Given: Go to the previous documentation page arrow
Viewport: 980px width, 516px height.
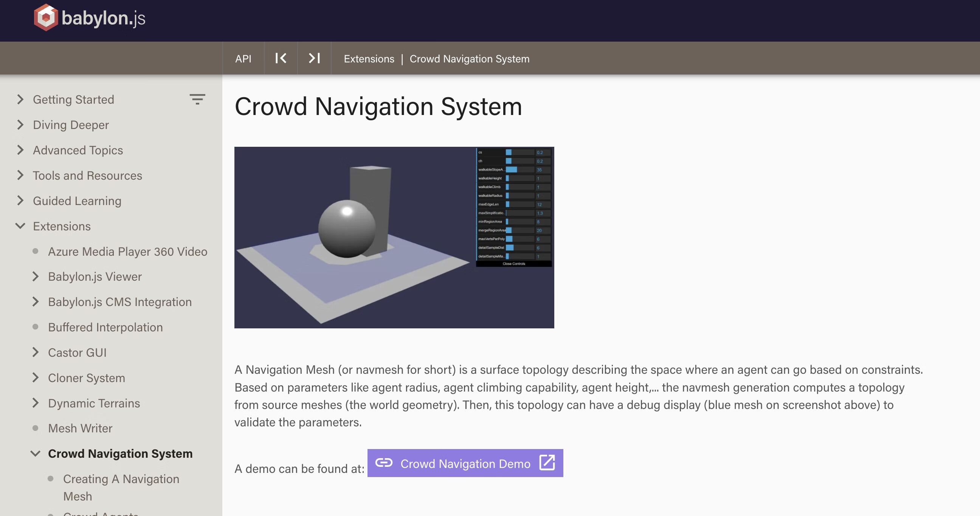Looking at the screenshot, I should point(281,58).
